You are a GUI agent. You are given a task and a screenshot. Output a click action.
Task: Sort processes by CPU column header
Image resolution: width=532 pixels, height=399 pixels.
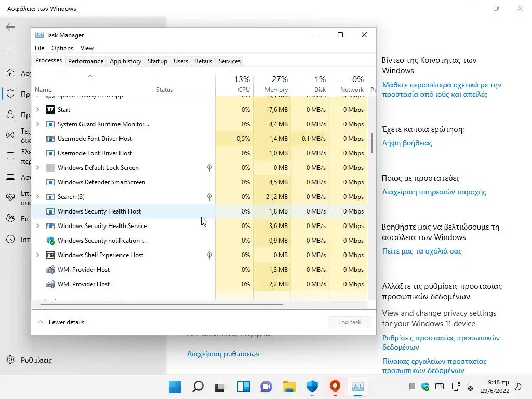pyautogui.click(x=234, y=84)
